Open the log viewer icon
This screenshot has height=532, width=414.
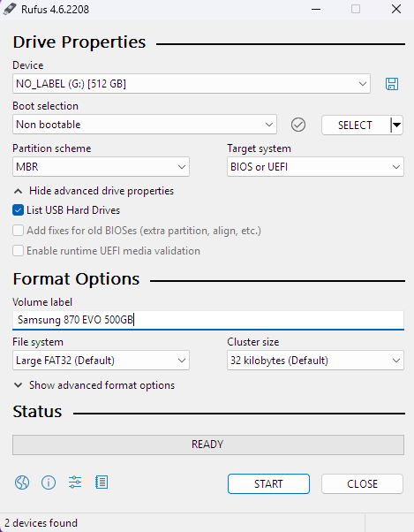[x=102, y=483]
